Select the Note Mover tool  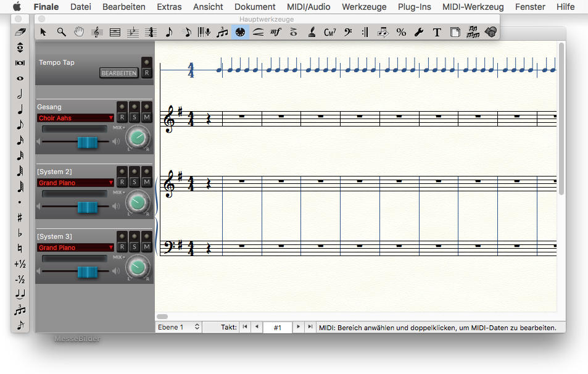(383, 32)
